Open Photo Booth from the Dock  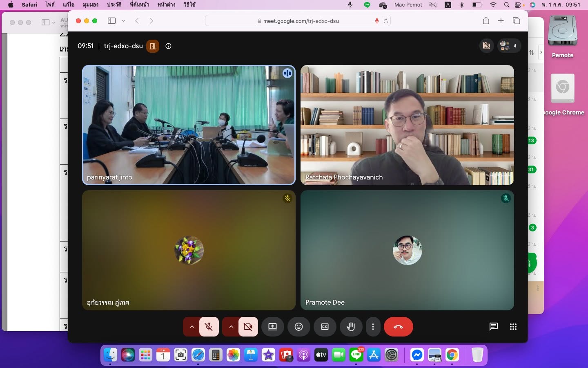286,355
